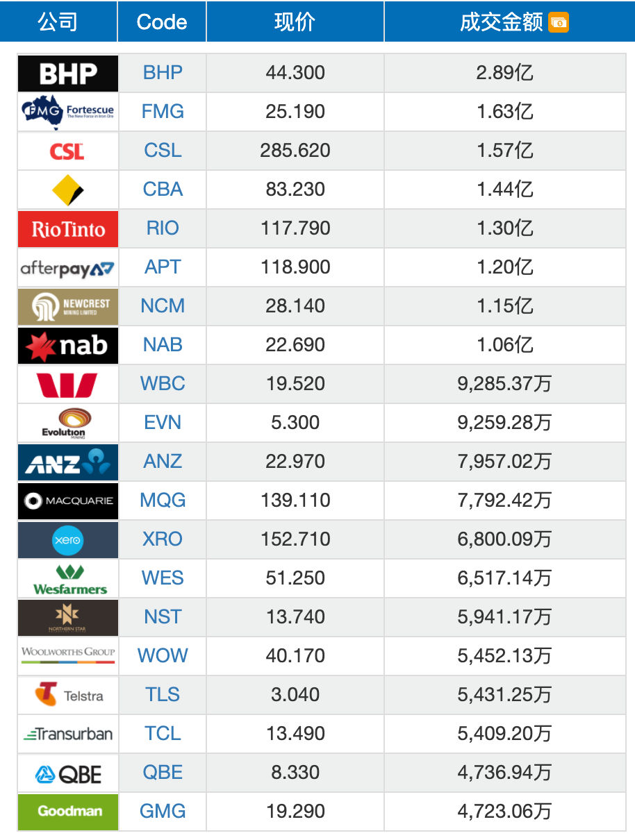This screenshot has height=840, width=635.
Task: Click ANZ price cell 22.970
Action: pyautogui.click(x=295, y=462)
